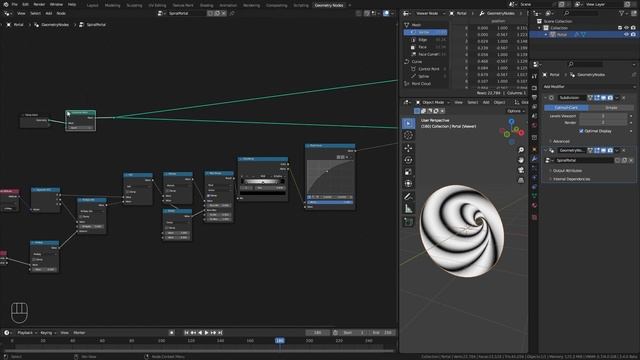Open the Object Mode dropdown

coord(433,102)
